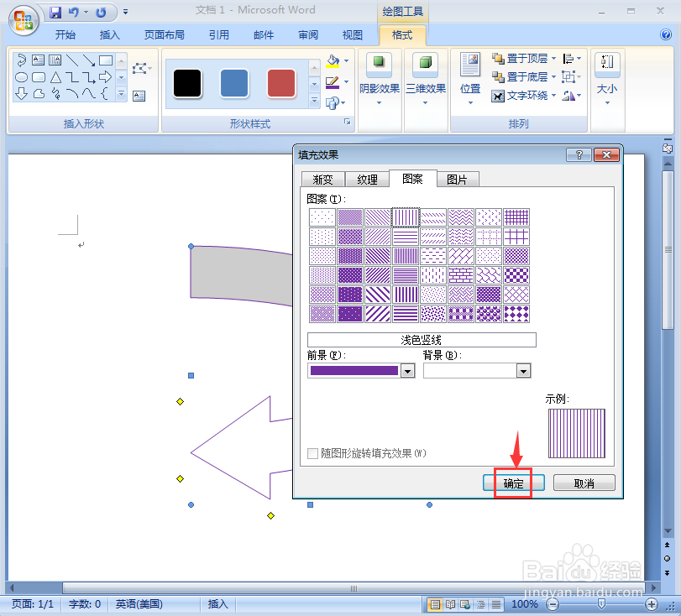Choose the rectangle shape
Screen dimensions: 681x616
click(106, 60)
